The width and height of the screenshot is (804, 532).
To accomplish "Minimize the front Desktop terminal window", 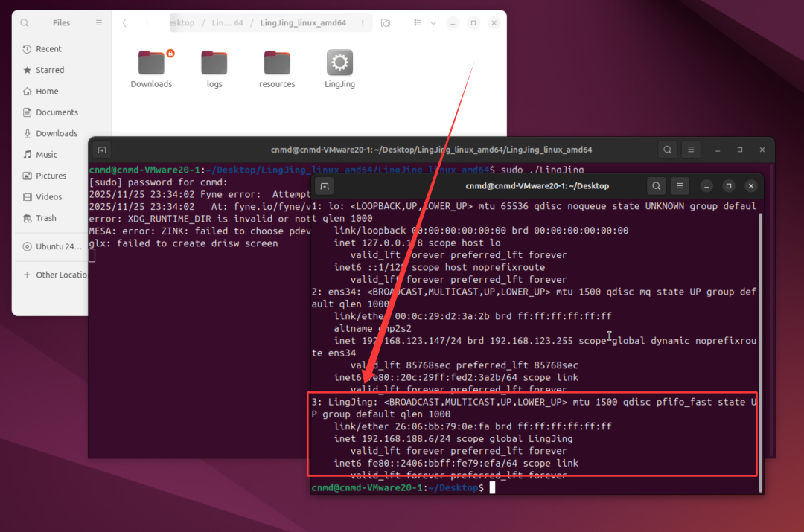I will [x=706, y=186].
